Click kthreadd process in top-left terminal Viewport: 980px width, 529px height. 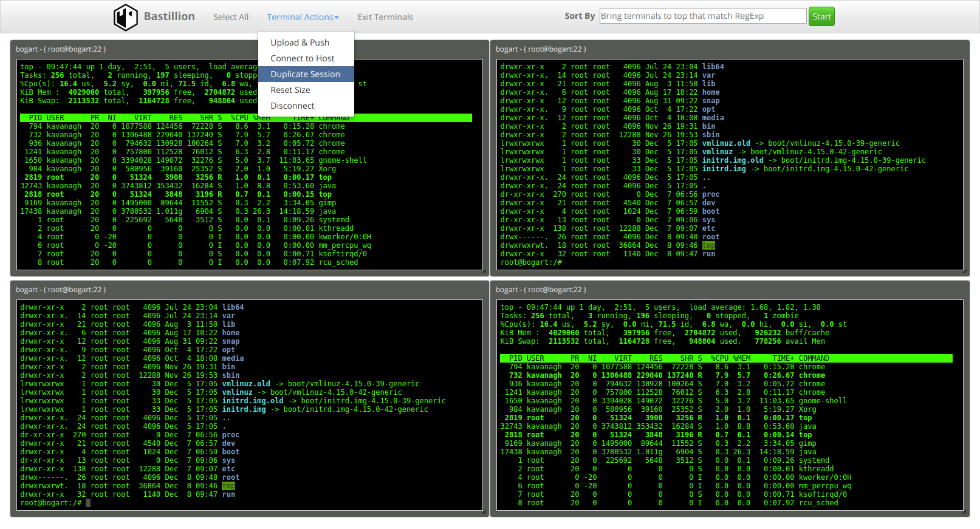tap(336, 228)
